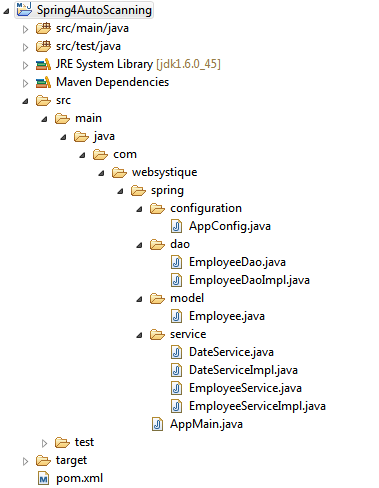Click the com folder icon
Screen dimensions: 379x488
[x=100, y=154]
